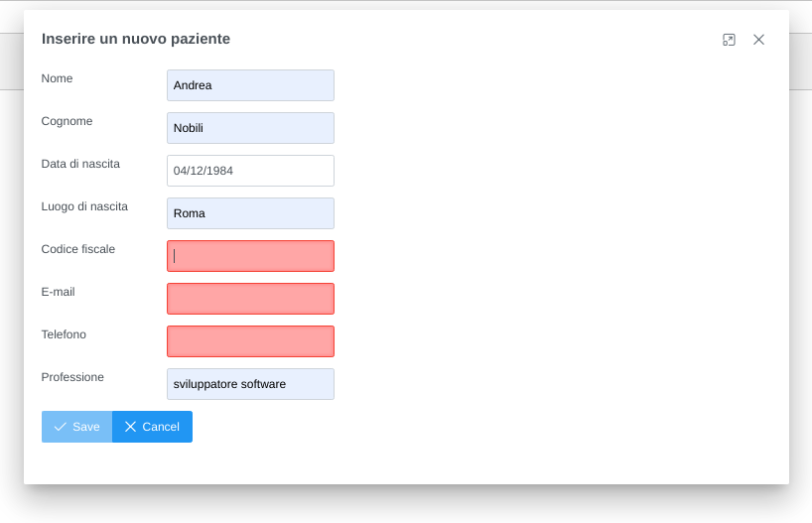Click the Telefono label text
The image size is (812, 523).
(x=64, y=334)
